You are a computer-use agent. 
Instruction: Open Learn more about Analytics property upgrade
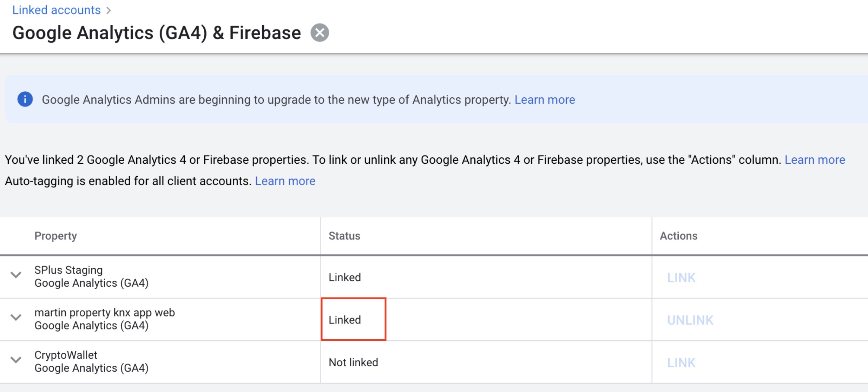tap(545, 100)
